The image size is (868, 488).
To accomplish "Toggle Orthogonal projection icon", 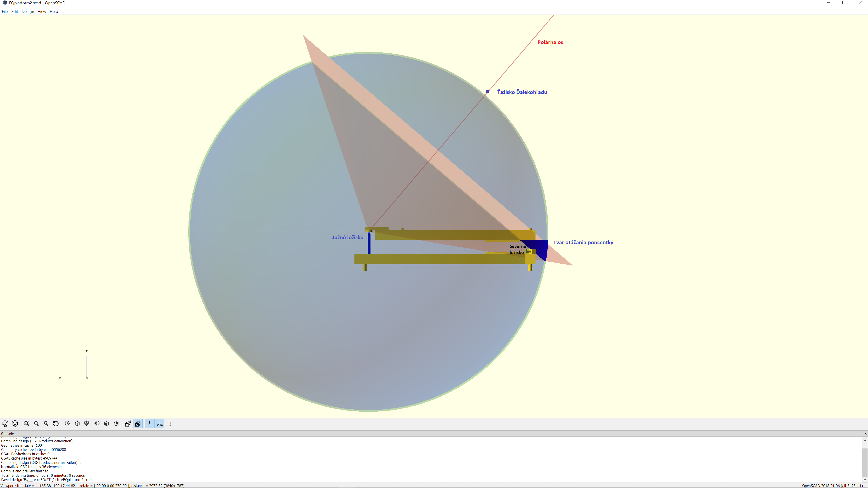I will coord(138,424).
